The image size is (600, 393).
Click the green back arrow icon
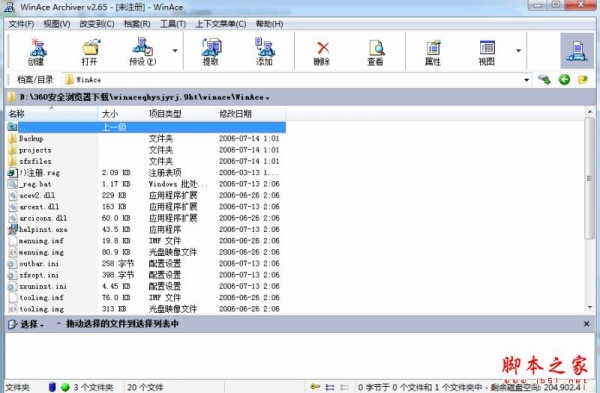(x=564, y=80)
